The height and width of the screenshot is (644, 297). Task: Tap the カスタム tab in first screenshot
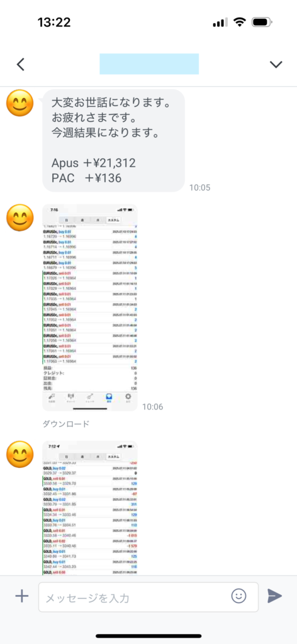click(114, 220)
